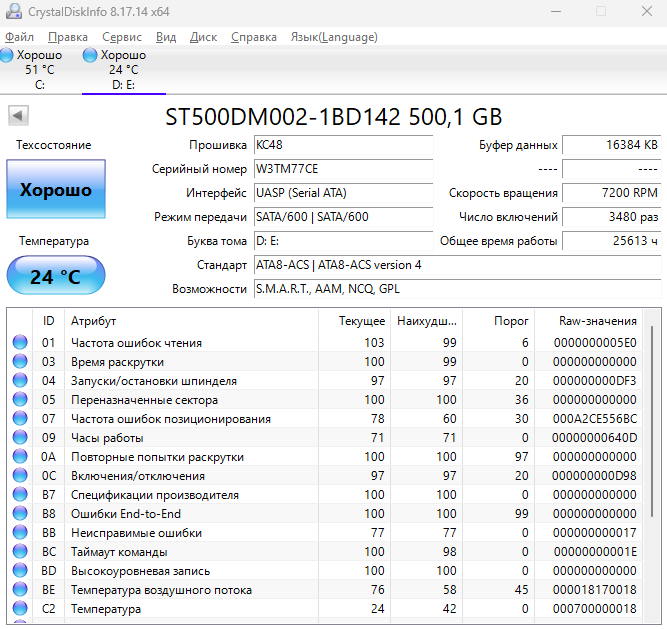Click the blue health dot on C: tab
This screenshot has height=629, width=667.
click(x=6, y=55)
